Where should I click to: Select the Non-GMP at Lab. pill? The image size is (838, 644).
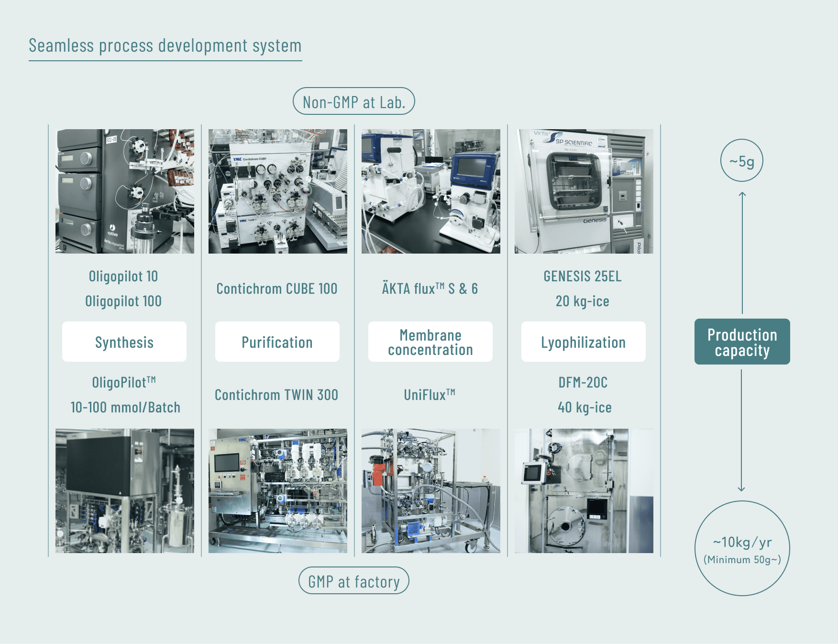point(354,101)
